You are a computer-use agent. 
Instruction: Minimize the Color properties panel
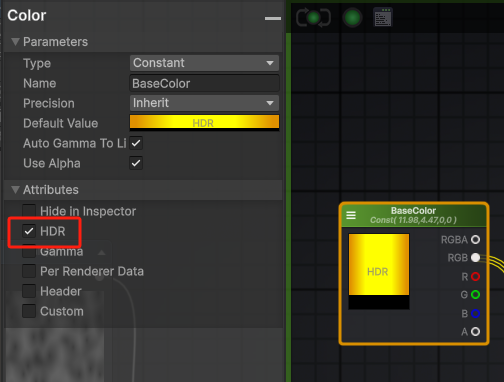[x=273, y=18]
